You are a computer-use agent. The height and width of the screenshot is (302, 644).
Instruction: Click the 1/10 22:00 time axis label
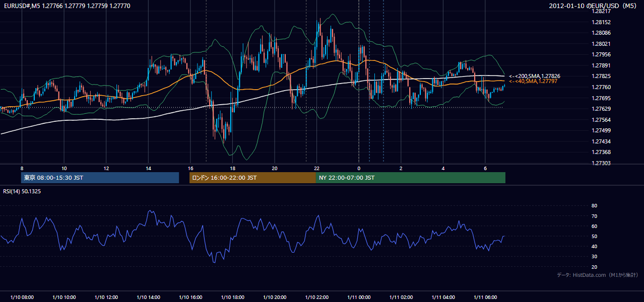click(317, 297)
